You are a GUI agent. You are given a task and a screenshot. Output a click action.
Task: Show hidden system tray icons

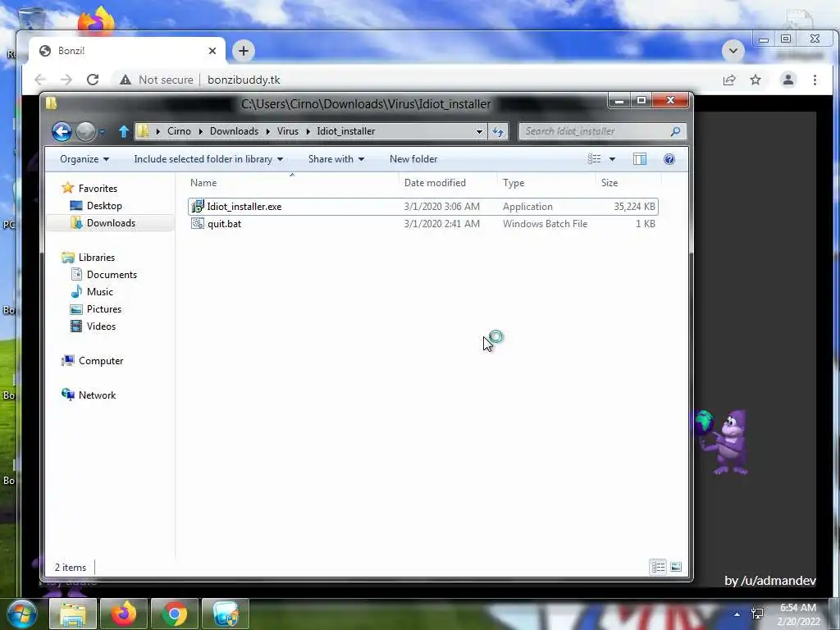click(737, 614)
